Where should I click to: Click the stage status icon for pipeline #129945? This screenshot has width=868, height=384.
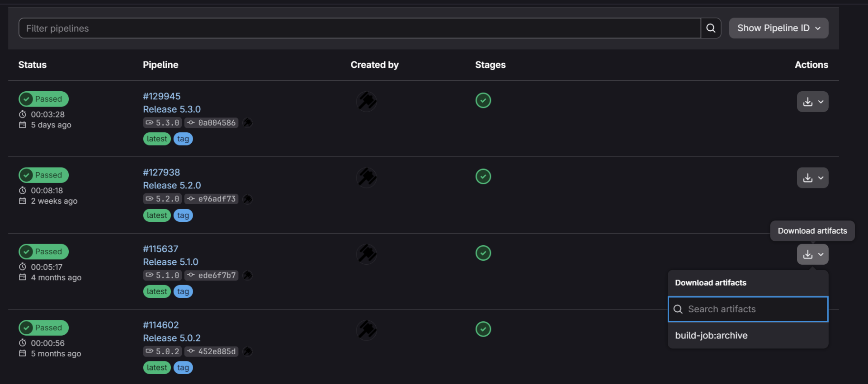pos(483,100)
